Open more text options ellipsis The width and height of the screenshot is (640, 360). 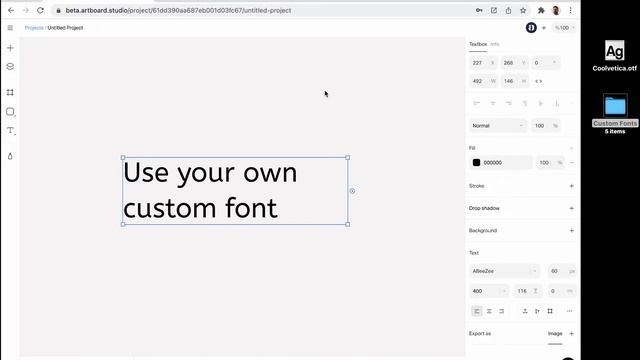pyautogui.click(x=569, y=311)
